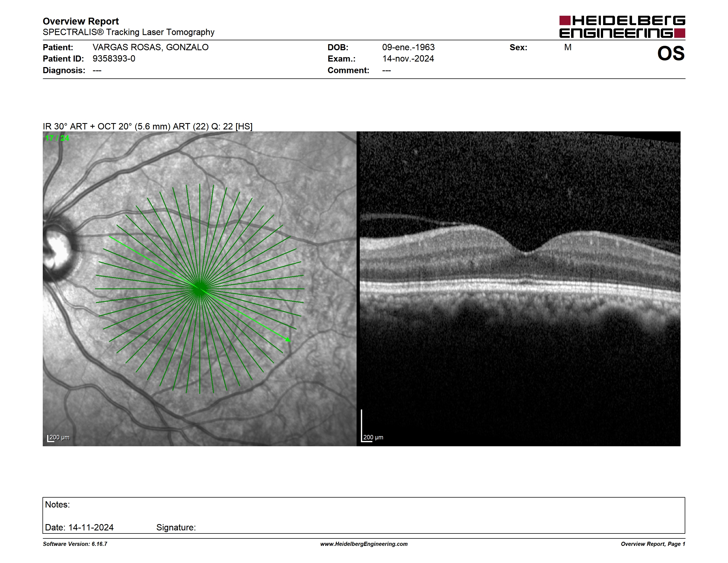Click the 'Comment:' label

click(x=348, y=70)
